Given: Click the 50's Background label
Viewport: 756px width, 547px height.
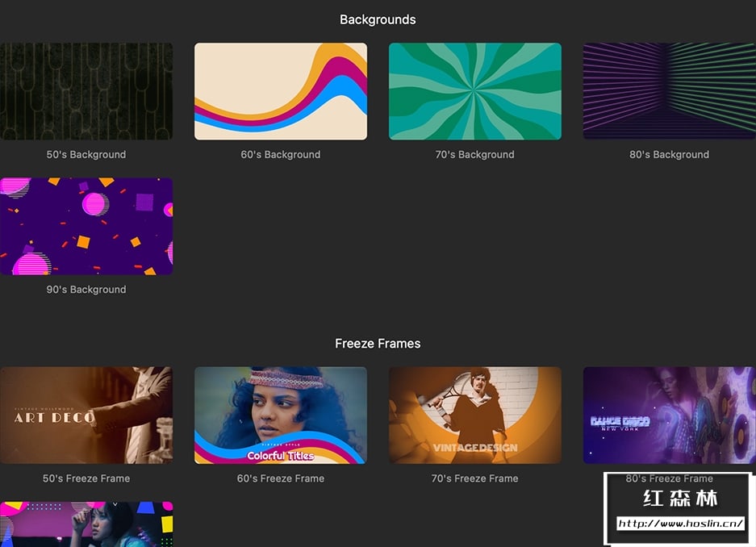Looking at the screenshot, I should (x=86, y=155).
